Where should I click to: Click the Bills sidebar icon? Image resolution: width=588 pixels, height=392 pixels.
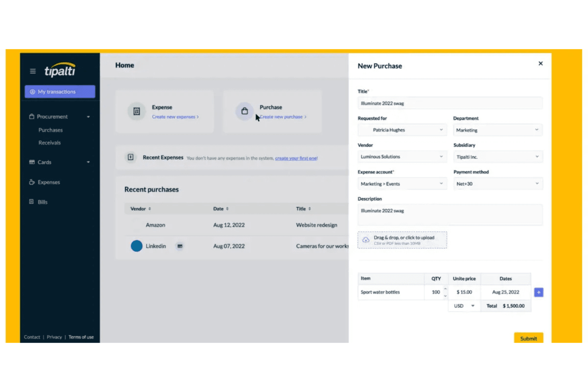coord(31,202)
